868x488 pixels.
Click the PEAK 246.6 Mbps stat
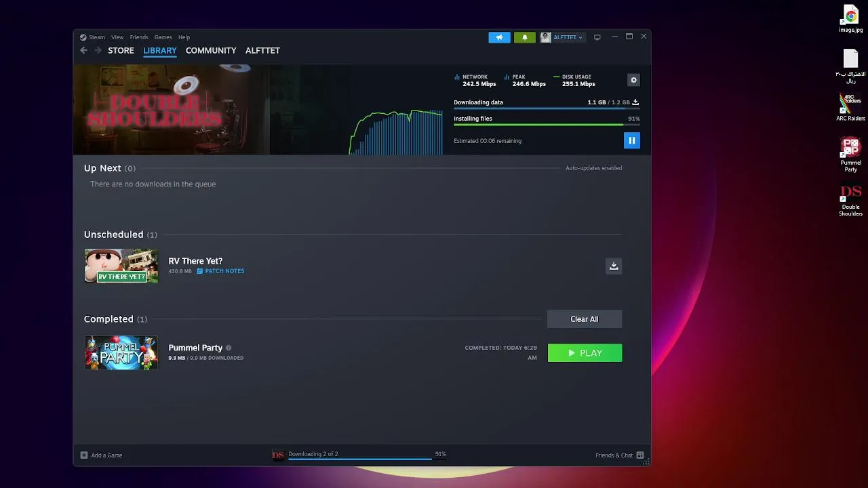[525, 81]
